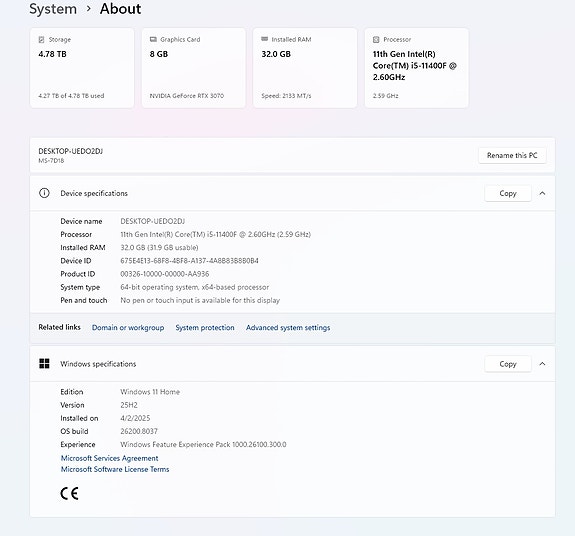The height and width of the screenshot is (536, 575).
Task: Open Domain or workgroup link
Action: pyautogui.click(x=128, y=327)
